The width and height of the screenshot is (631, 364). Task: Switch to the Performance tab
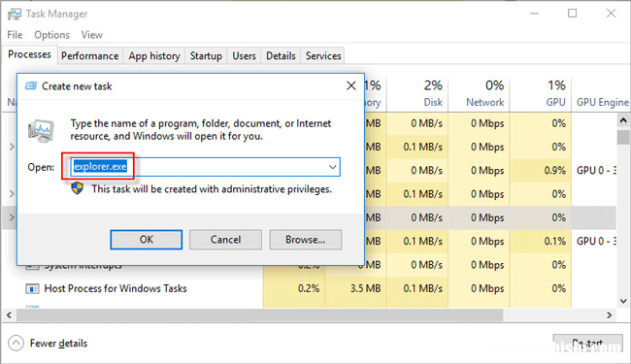pos(89,56)
